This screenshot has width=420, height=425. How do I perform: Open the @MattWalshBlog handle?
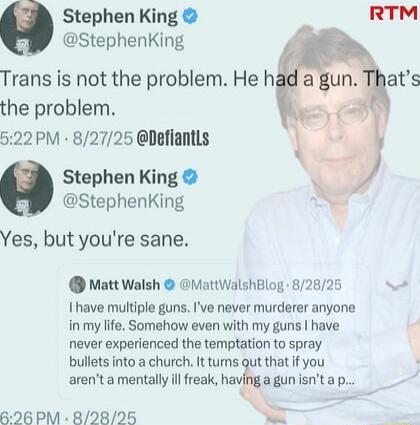232,285
